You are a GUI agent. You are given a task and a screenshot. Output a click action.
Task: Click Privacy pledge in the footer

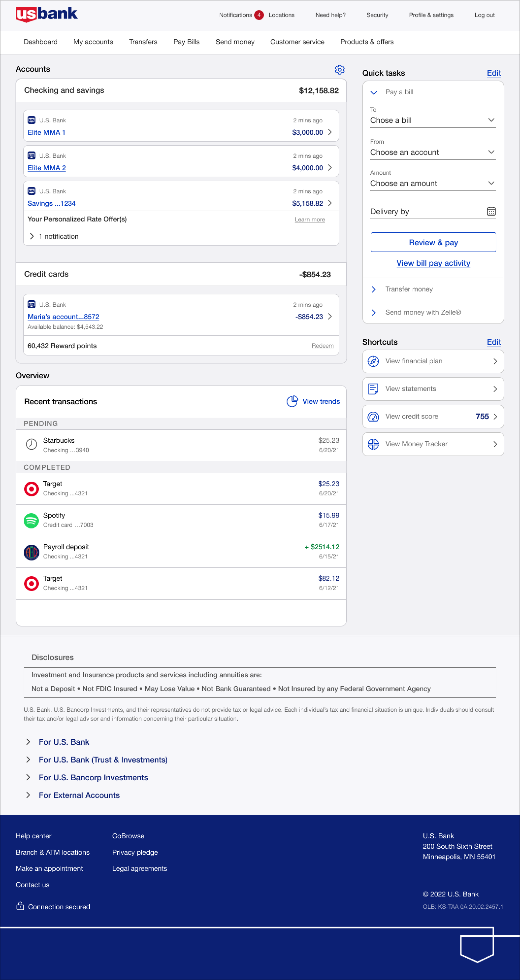coord(135,853)
